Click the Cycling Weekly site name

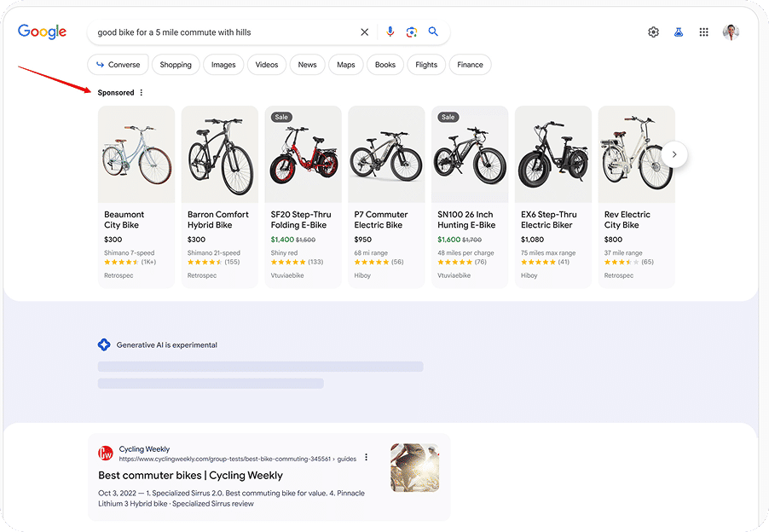click(x=144, y=449)
